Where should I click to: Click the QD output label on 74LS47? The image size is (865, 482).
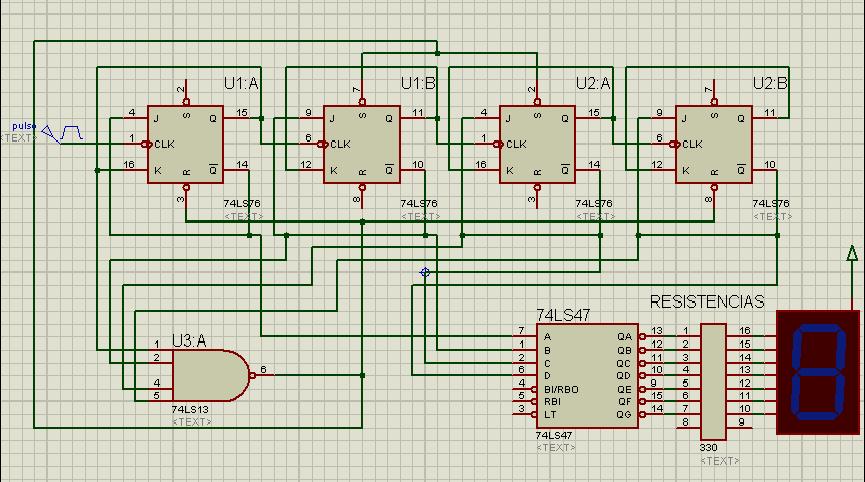(624, 376)
